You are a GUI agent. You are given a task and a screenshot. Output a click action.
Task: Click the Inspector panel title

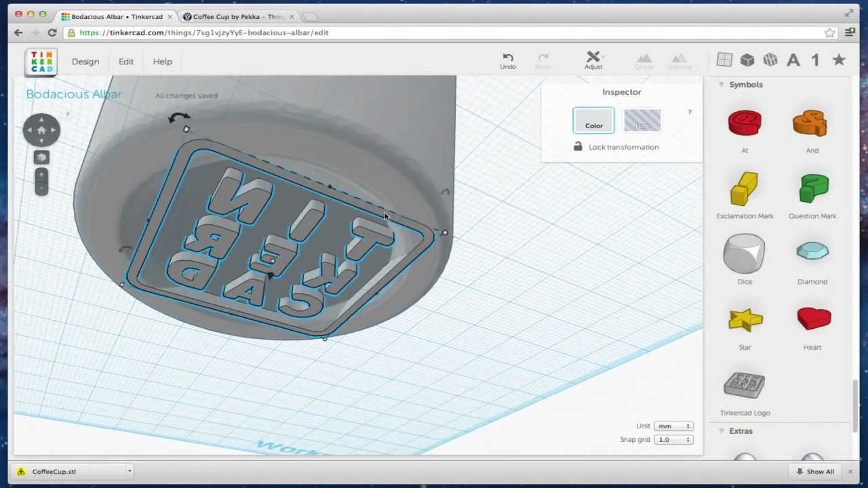tap(622, 92)
